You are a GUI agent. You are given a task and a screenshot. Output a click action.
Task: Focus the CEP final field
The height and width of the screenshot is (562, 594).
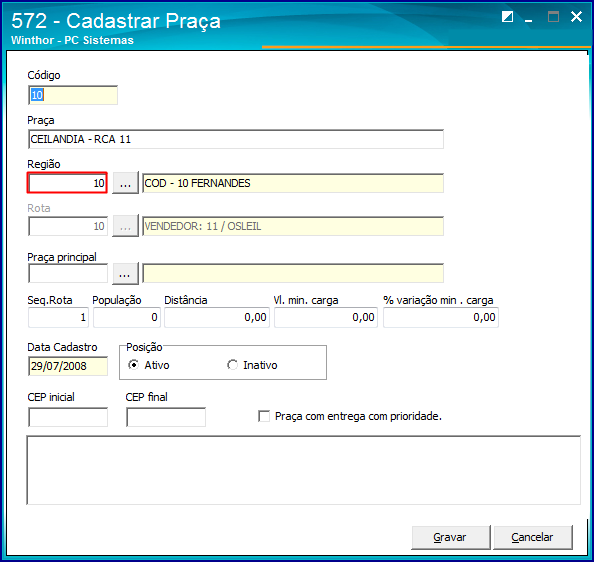166,417
